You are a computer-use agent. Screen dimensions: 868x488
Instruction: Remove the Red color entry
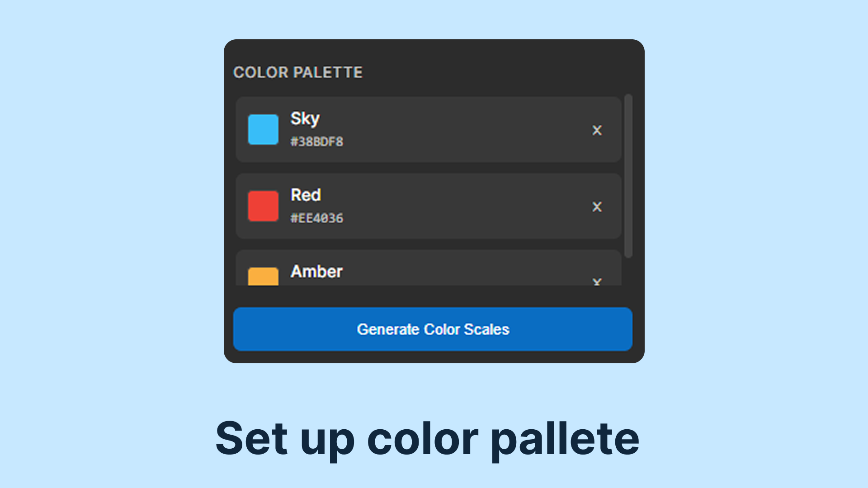tap(597, 207)
